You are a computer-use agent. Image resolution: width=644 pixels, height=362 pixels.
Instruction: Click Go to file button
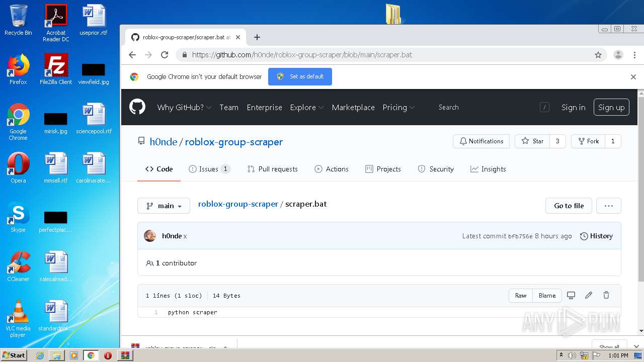569,206
